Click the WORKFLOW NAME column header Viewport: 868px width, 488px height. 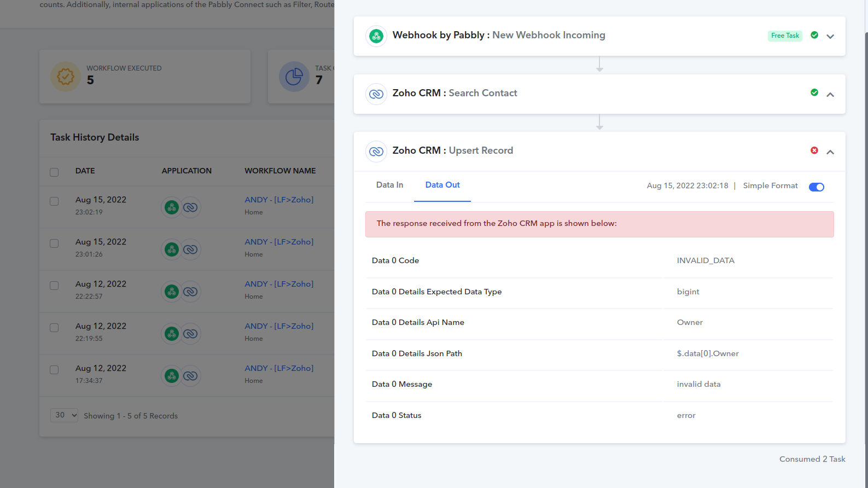[x=280, y=171]
